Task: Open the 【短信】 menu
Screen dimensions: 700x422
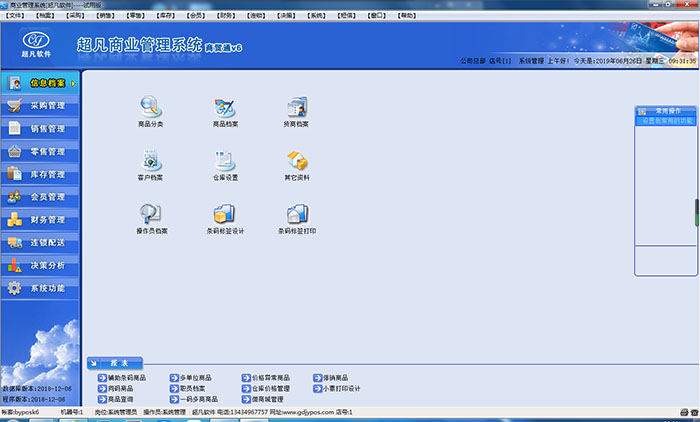Action: [x=347, y=16]
